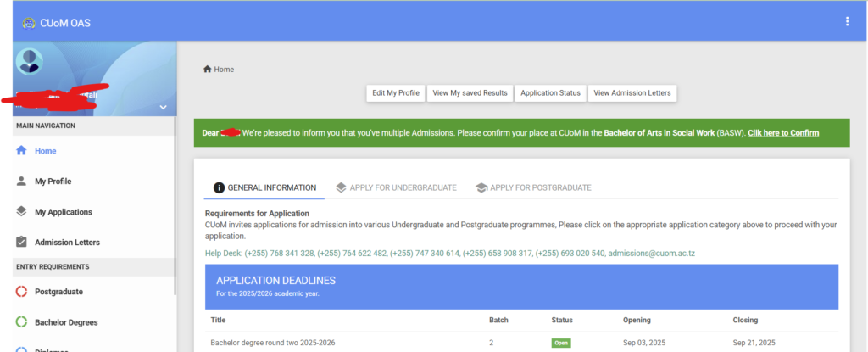Viewport: 868px width, 352px height.
Task: Click the user avatar picture
Action: click(30, 62)
